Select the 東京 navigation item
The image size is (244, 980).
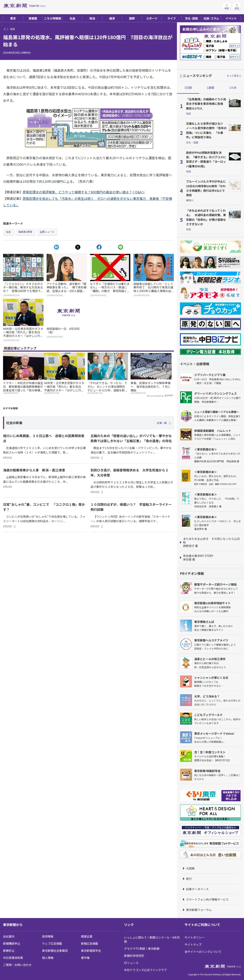[13, 18]
